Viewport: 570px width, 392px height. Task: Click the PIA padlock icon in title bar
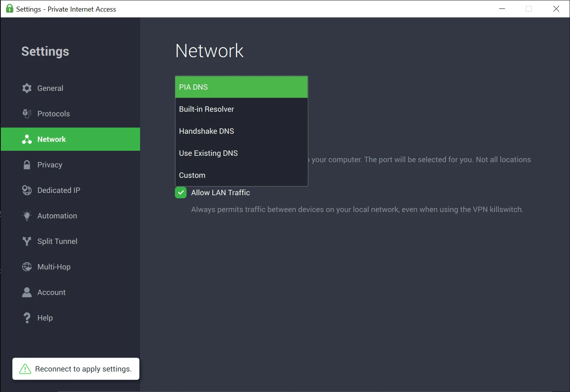10,9
